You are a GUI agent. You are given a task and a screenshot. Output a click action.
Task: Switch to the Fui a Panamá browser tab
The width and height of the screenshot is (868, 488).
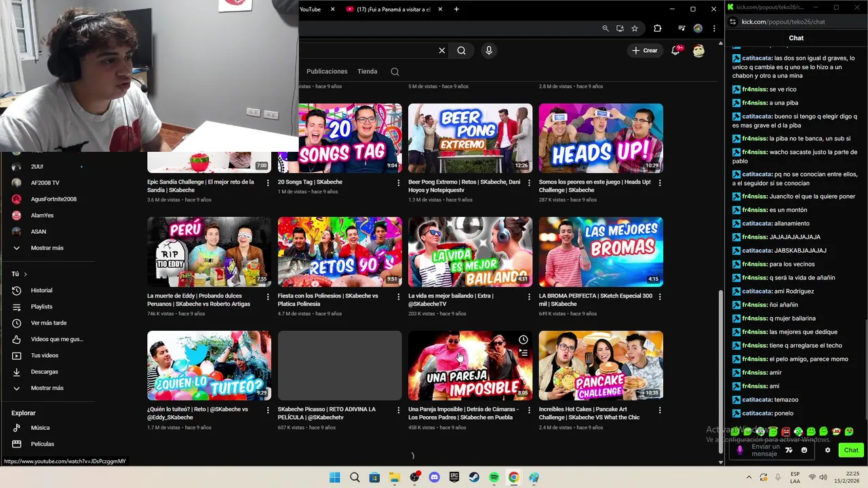393,9
